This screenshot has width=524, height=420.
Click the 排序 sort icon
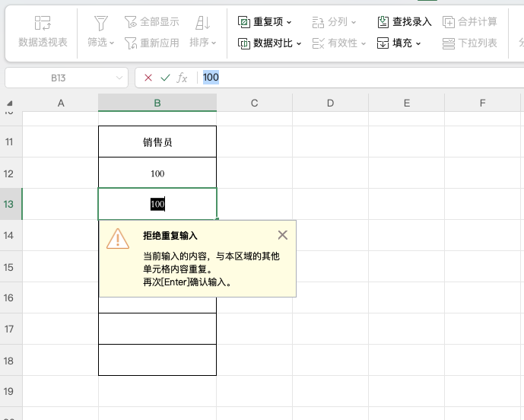[x=202, y=23]
